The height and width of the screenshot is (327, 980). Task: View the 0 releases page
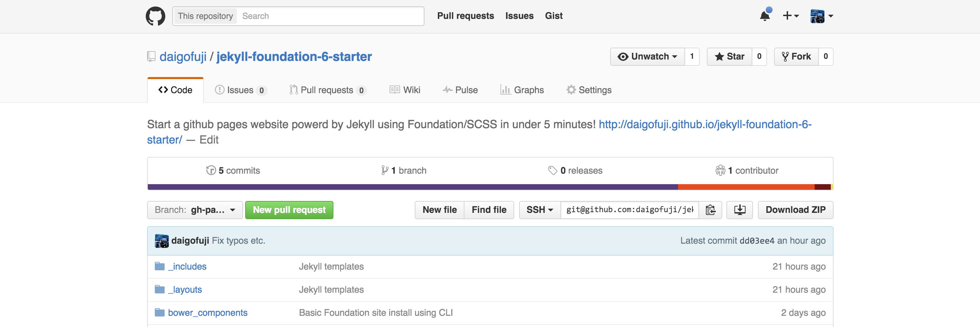(x=575, y=171)
